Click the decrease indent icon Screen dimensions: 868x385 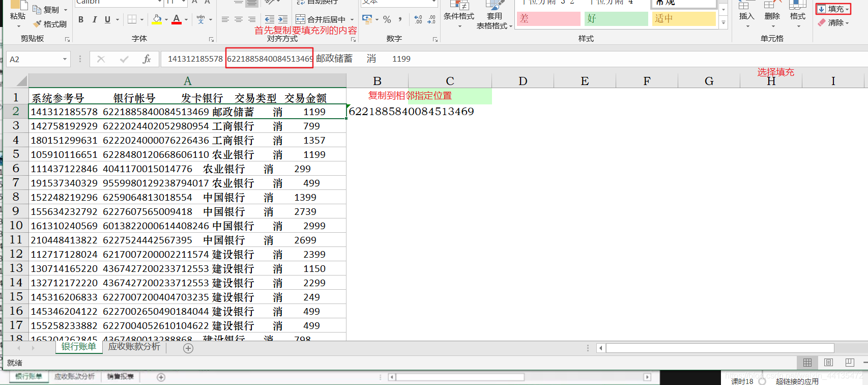(270, 19)
